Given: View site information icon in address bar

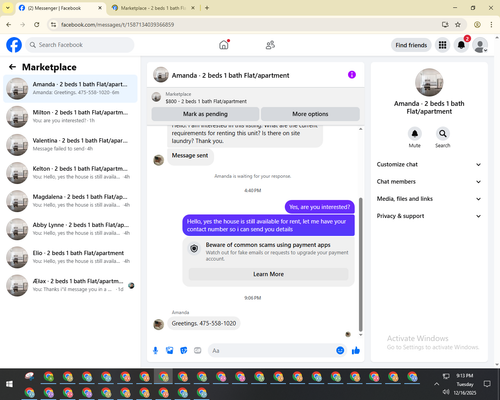Looking at the screenshot, I should click(53, 25).
